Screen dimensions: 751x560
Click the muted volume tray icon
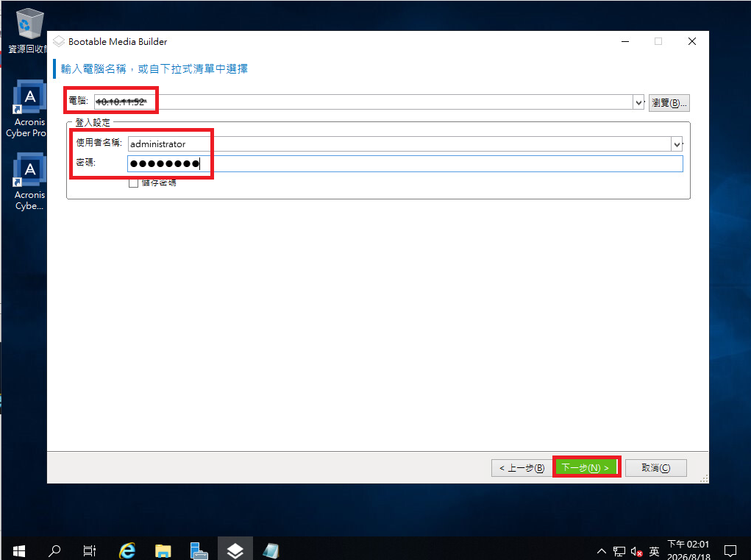pos(636,551)
